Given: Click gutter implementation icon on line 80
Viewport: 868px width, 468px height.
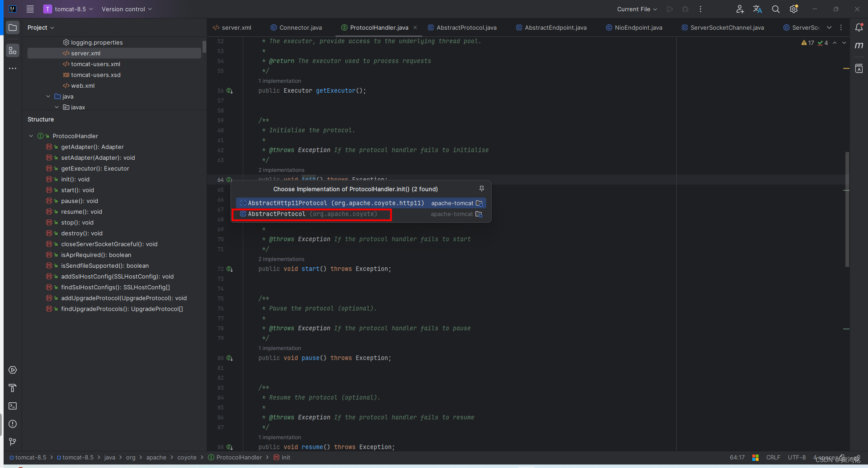Looking at the screenshot, I should (x=230, y=358).
